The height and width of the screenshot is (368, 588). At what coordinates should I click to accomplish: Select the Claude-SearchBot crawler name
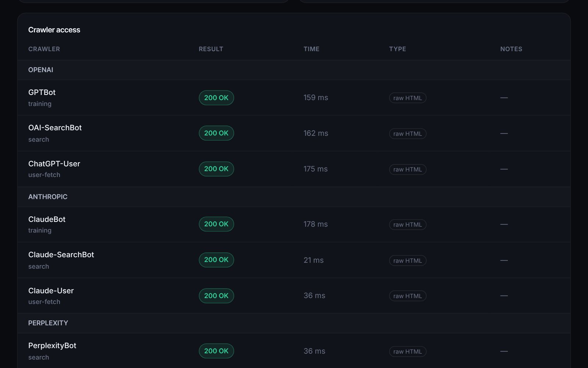click(x=61, y=255)
